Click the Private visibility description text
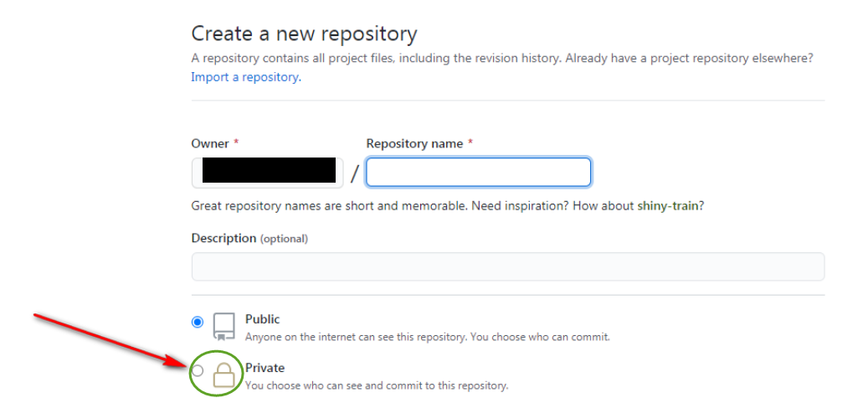 (x=376, y=386)
